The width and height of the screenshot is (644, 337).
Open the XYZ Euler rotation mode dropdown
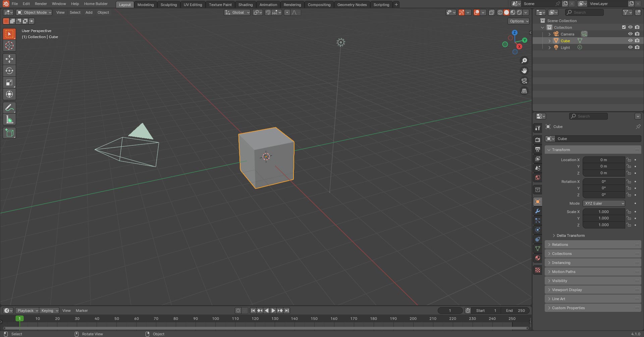603,203
